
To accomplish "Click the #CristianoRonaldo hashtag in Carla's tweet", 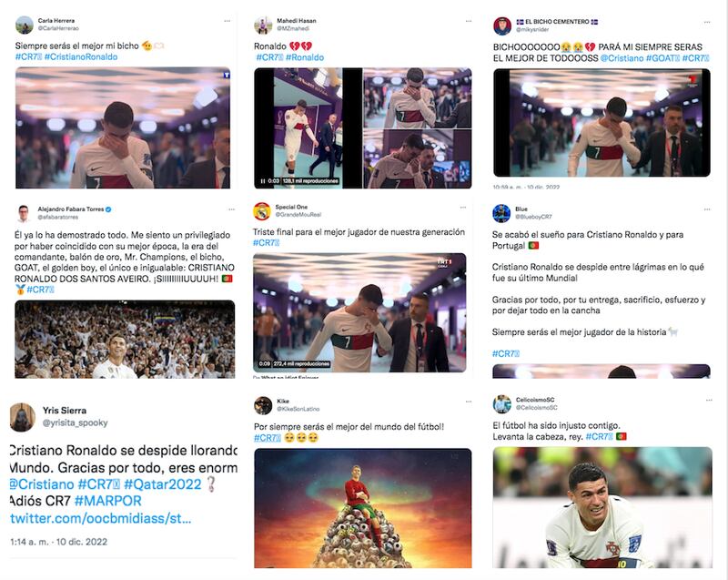I will click(x=81, y=57).
